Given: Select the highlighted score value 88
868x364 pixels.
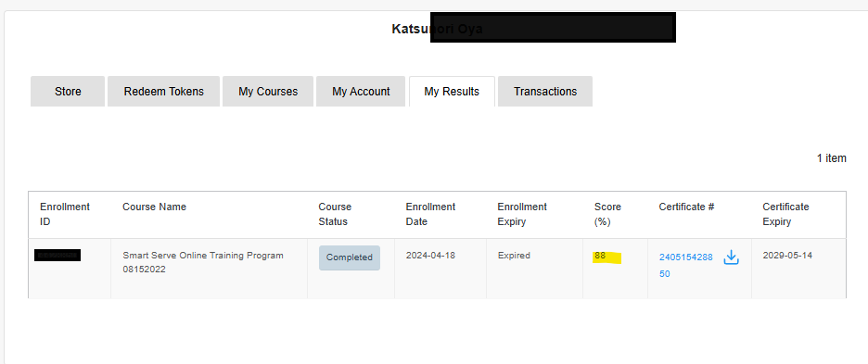Looking at the screenshot, I should 600,256.
